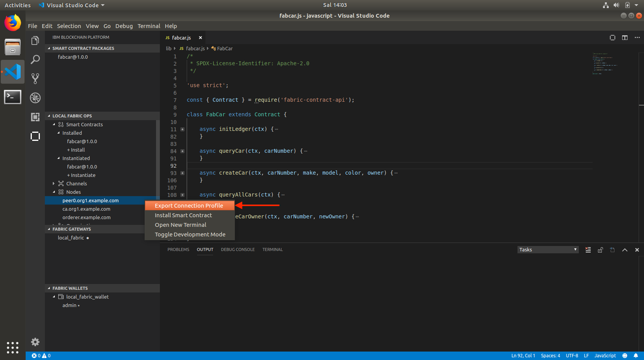644x360 pixels.
Task: Open the Tasks output channel dropdown
Action: (548, 250)
